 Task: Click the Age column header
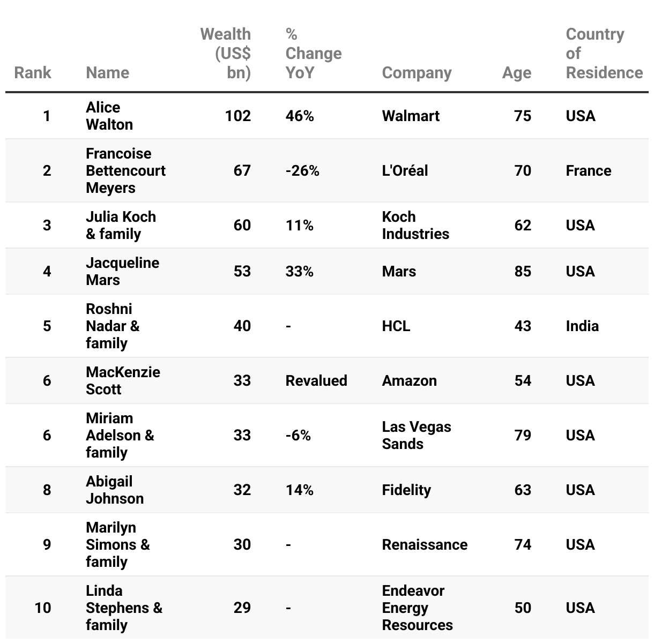[516, 72]
